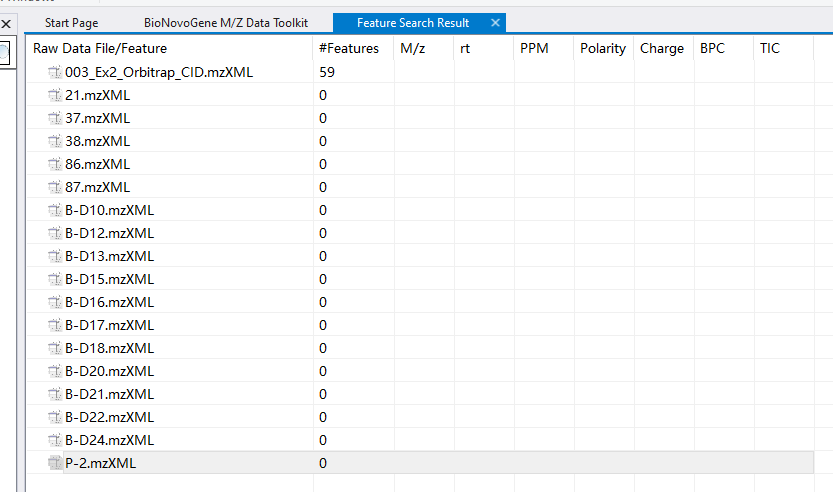Click the 0 features cell for 21.mzXML

pyautogui.click(x=354, y=95)
